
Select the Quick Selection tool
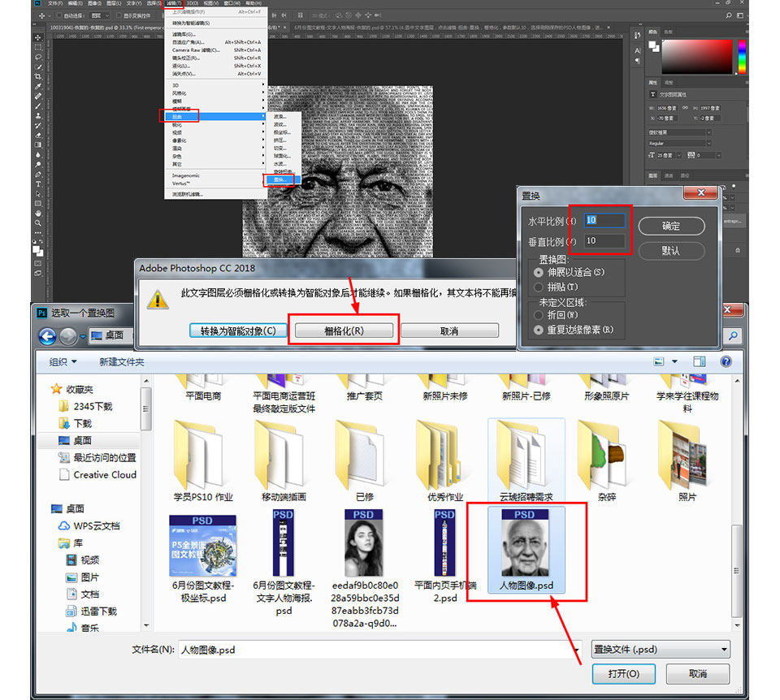38,67
